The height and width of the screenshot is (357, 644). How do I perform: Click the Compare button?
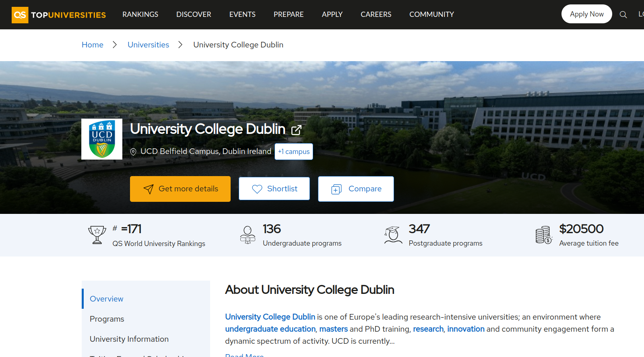[x=356, y=189]
